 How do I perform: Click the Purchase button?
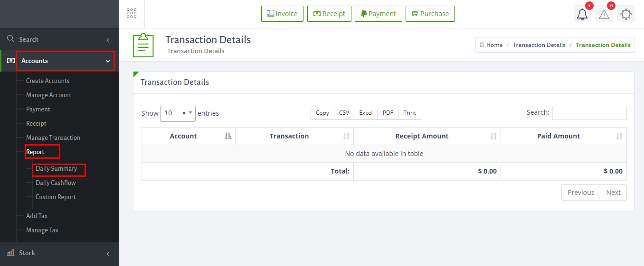430,14
